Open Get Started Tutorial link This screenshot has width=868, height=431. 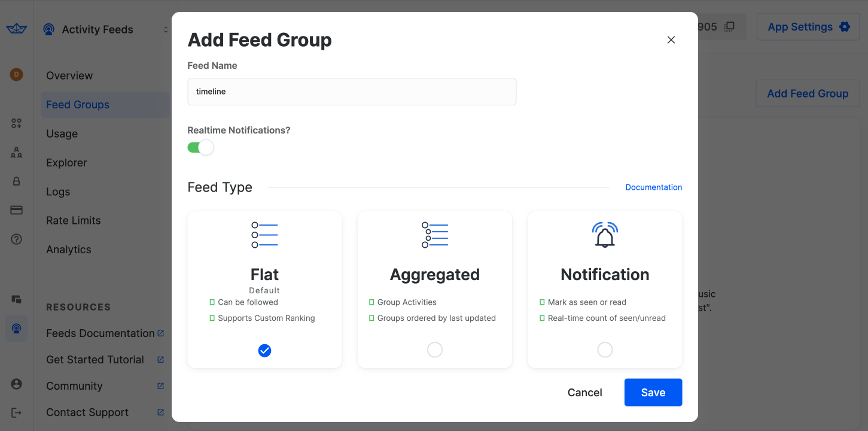(95, 360)
